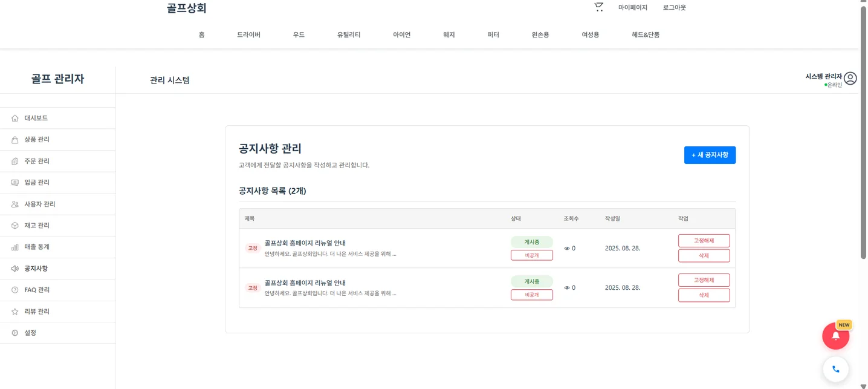
Task: Open the 재고 관리 section icon
Action: tap(15, 225)
